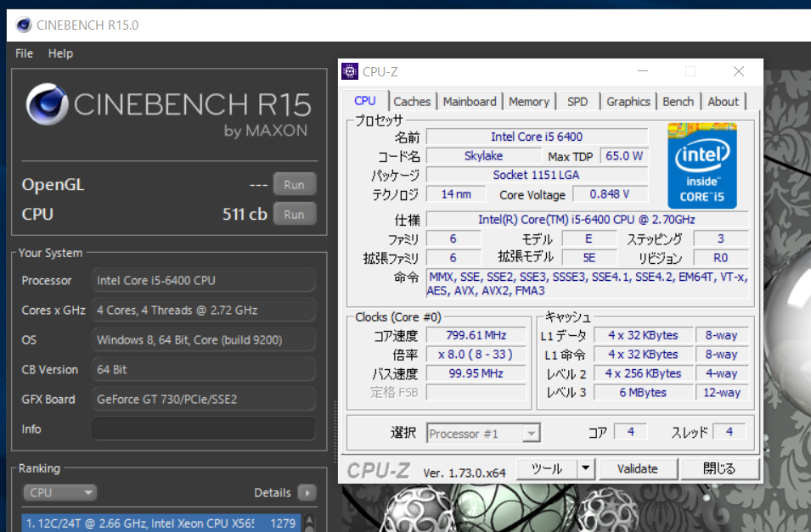Viewport: 811px width, 532px height.
Task: Open the File menu in CINEBENCH
Action: pos(25,53)
